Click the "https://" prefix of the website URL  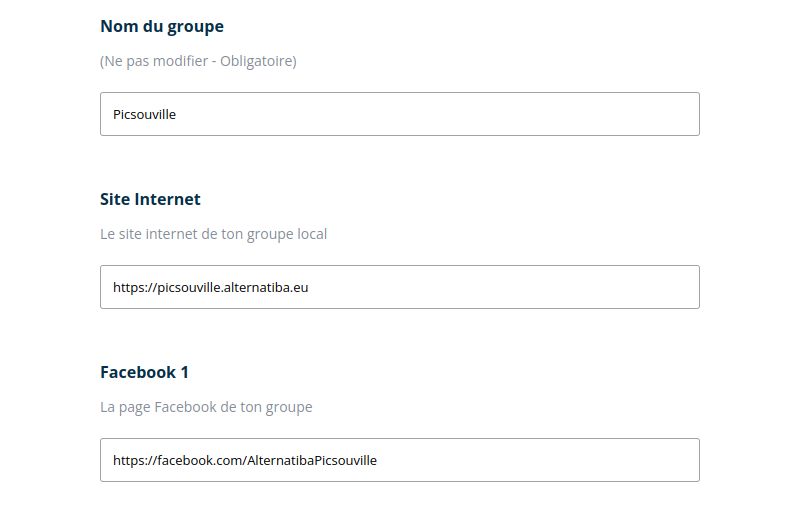(x=134, y=288)
